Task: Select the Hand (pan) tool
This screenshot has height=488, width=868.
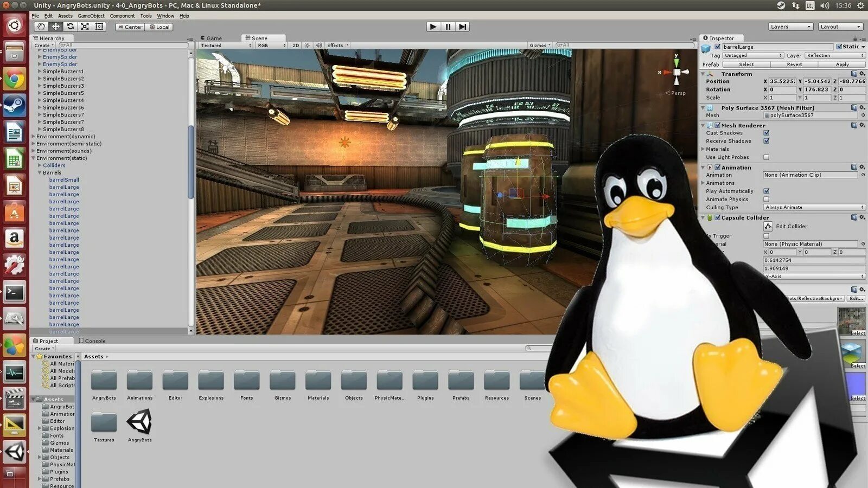Action: pyautogui.click(x=41, y=27)
